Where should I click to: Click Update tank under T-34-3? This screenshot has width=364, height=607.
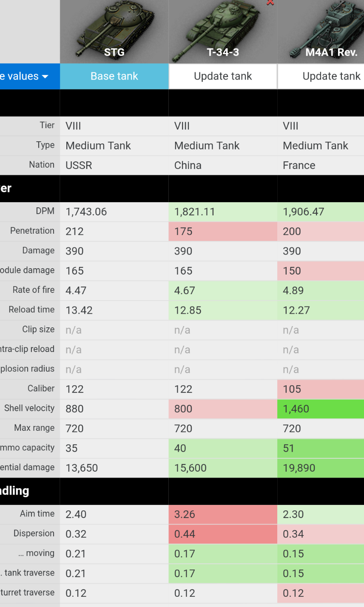point(223,76)
